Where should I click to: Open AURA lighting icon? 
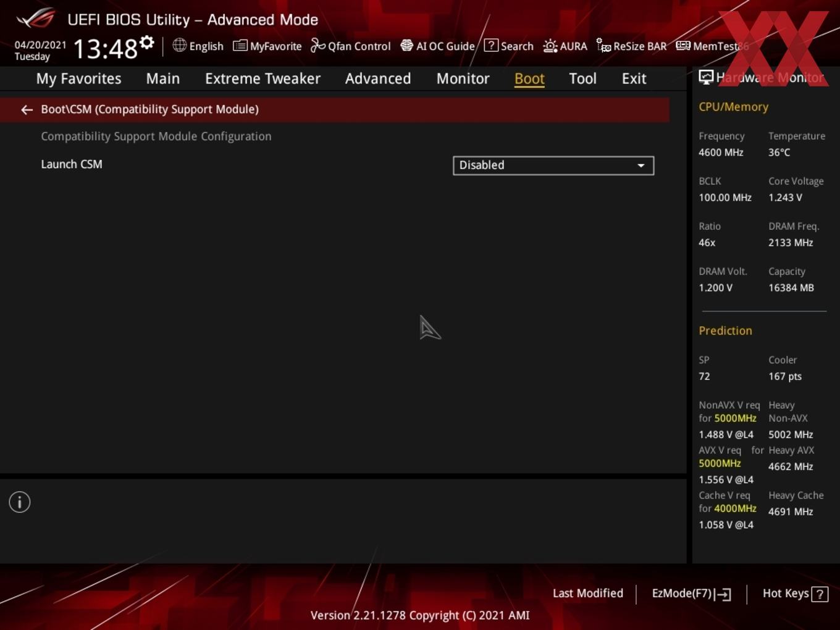550,46
